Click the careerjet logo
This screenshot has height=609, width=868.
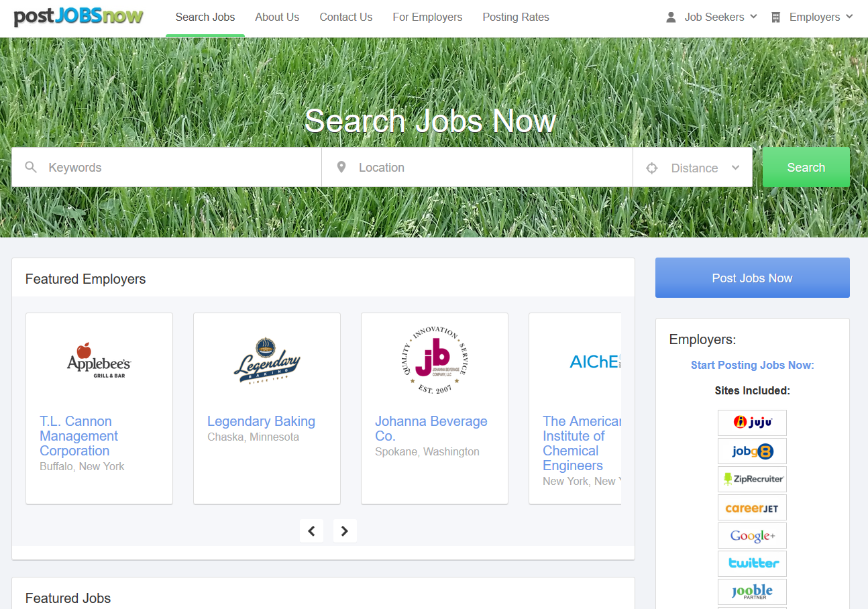coord(752,507)
